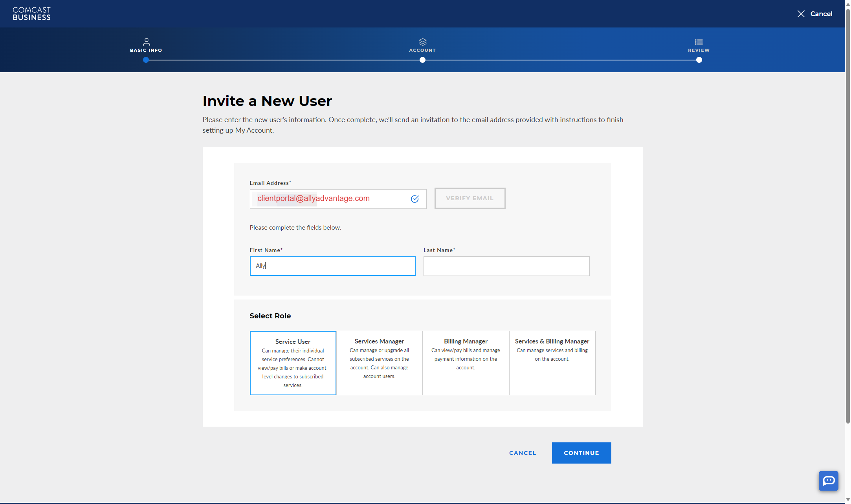
Task: Go to the BASIC INFO step label
Action: tap(146, 50)
